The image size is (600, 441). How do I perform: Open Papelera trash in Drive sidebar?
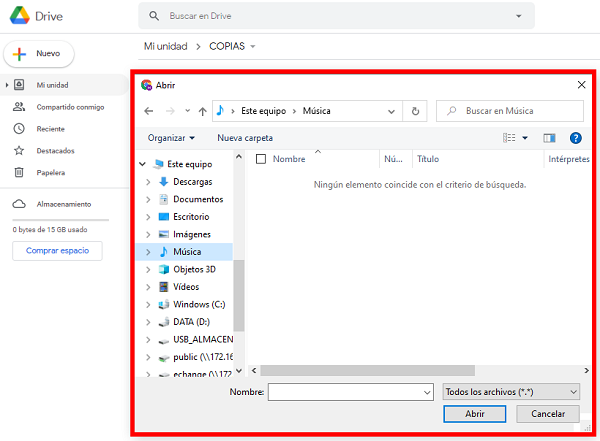(51, 172)
